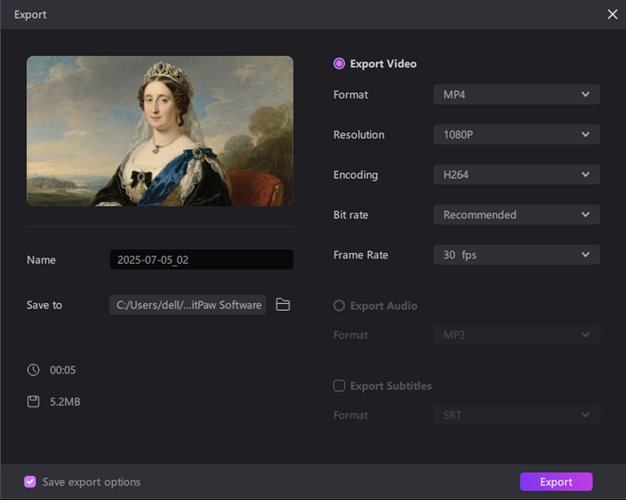Screen dimensions: 626x500
Task: Enable the Export Subtitles checkbox
Action: click(x=339, y=386)
